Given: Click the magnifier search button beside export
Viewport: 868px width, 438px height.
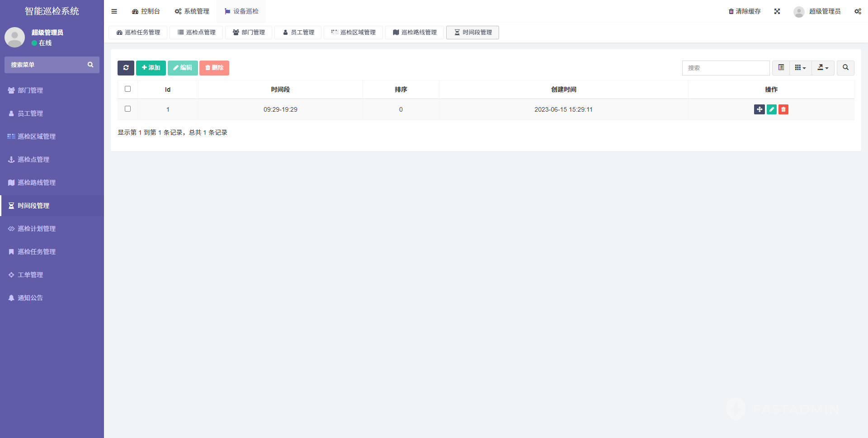Looking at the screenshot, I should 845,68.
